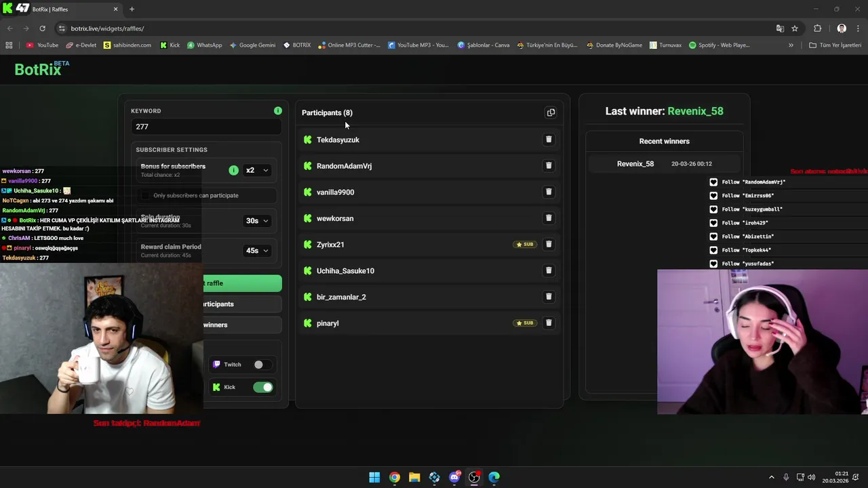Open the bookmarks apps grid icon

(x=9, y=45)
